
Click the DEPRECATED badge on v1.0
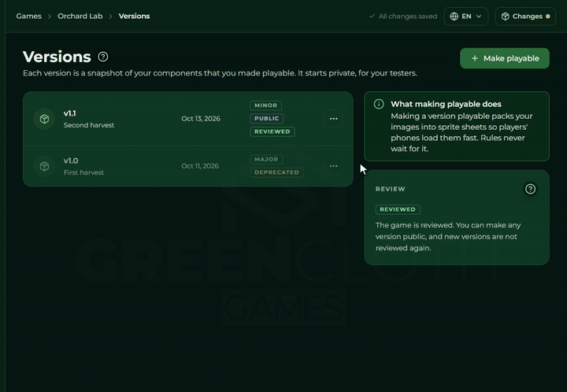(276, 172)
